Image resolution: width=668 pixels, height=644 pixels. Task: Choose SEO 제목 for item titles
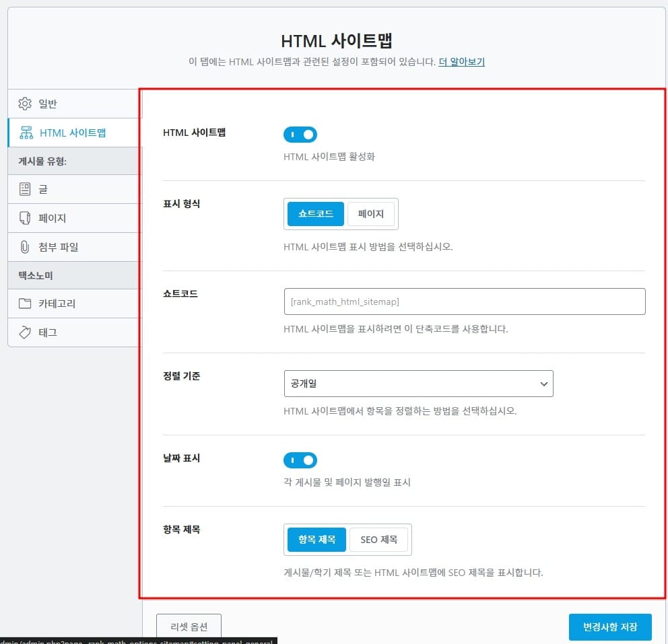378,540
